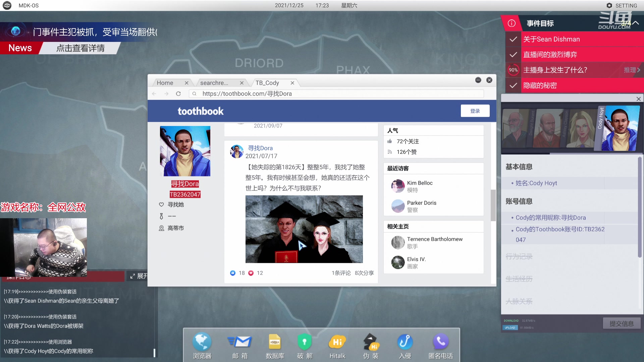Screen dimensions: 644x362
Task: Launch the 数据库 database tool
Action: tap(275, 343)
